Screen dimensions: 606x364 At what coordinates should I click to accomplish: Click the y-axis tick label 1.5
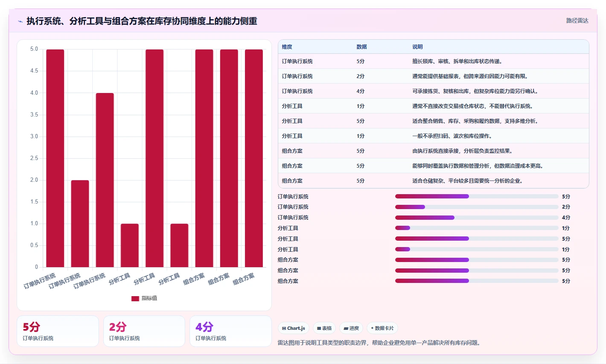coord(34,202)
